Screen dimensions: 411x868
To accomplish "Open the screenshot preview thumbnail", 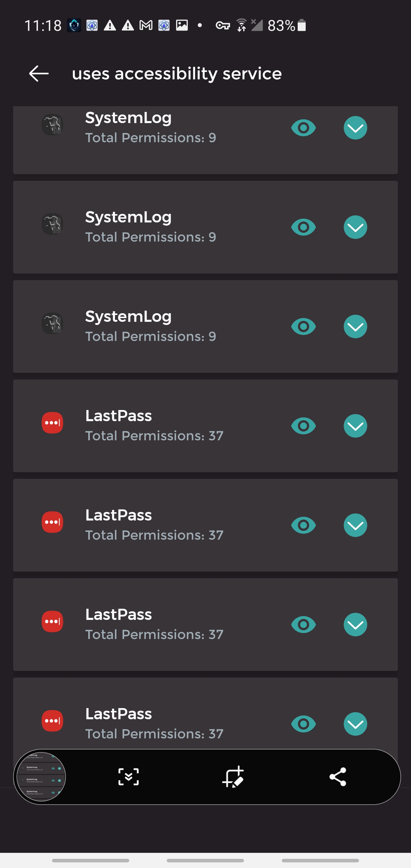I will (x=41, y=777).
